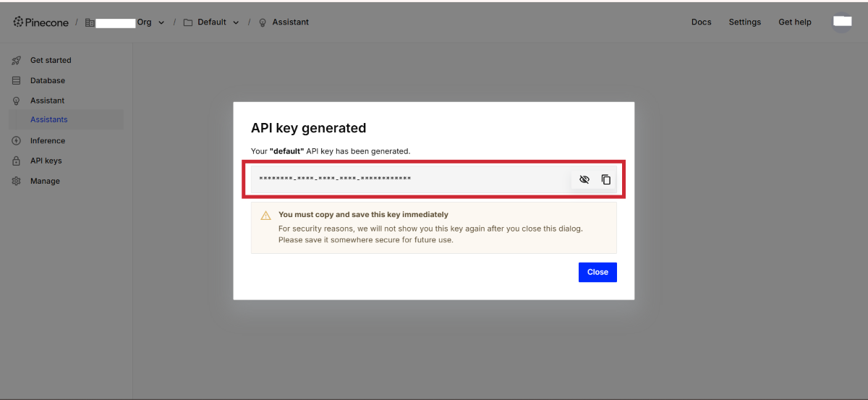
Task: Click the Assistant lightbulb sidebar icon
Action: [16, 101]
